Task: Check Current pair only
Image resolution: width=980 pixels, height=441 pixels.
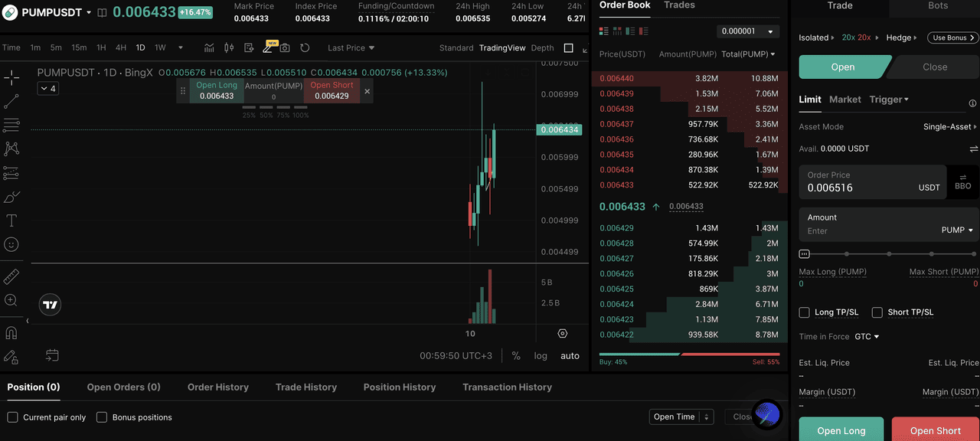Action: (13, 417)
